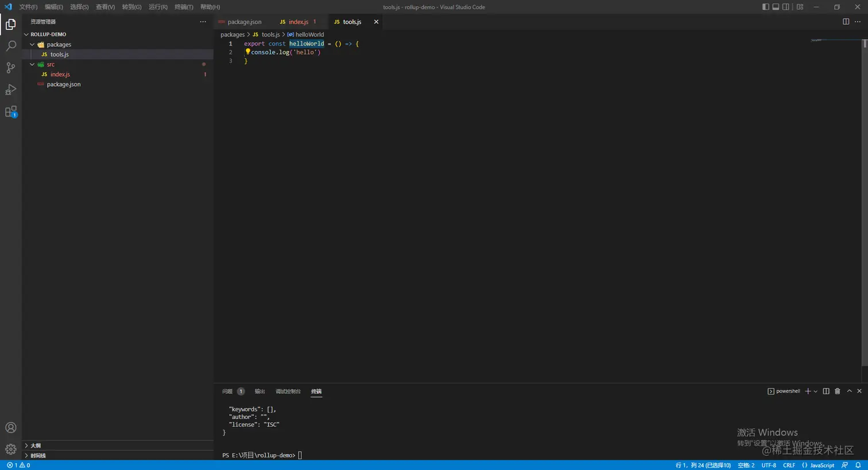
Task: Collapse the packages folder
Action: 32,44
